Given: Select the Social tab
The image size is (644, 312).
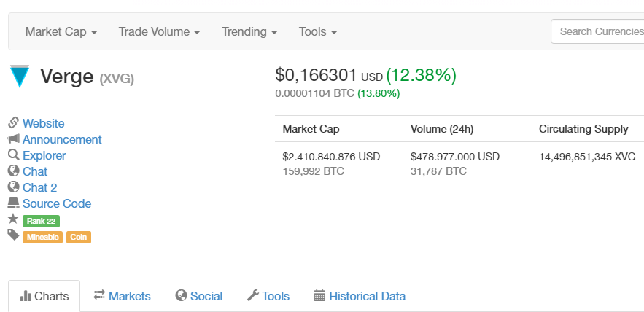Looking at the screenshot, I should (x=199, y=296).
